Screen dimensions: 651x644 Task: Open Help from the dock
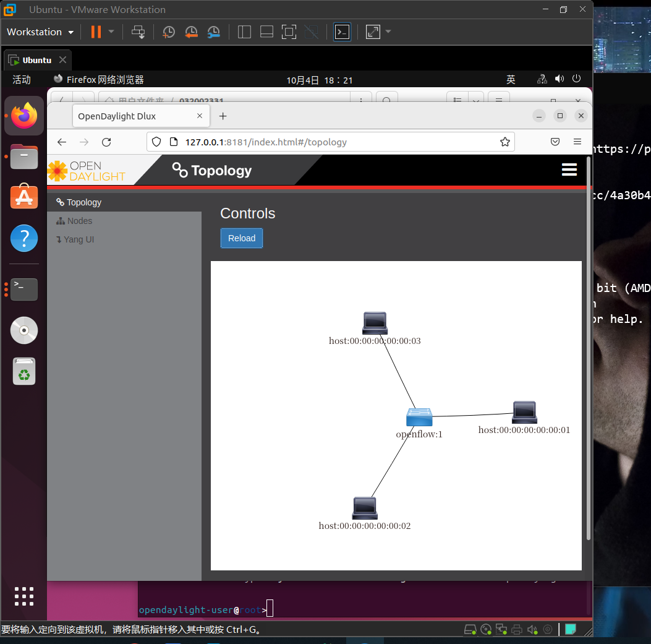click(24, 238)
